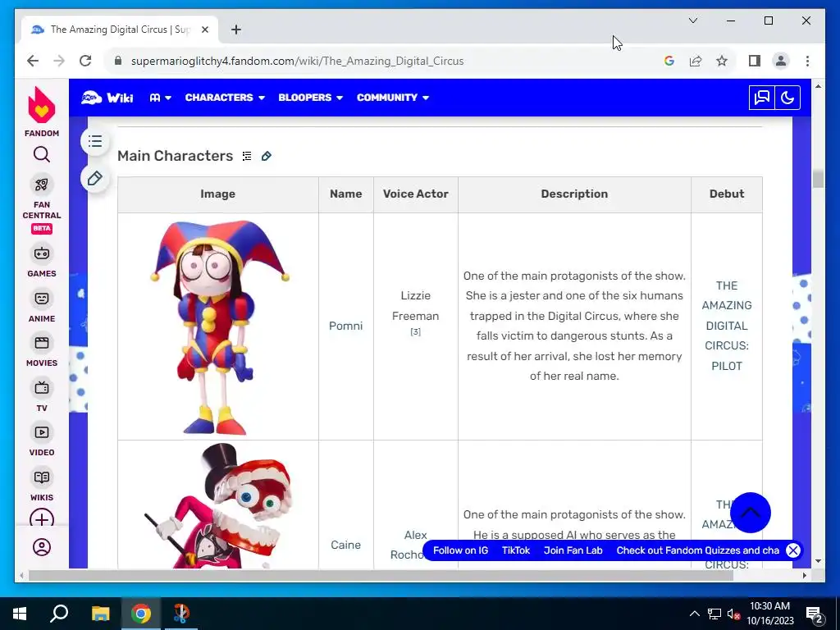Open the user profile icon in sidebar
This screenshot has width=840, height=630.
tap(42, 547)
